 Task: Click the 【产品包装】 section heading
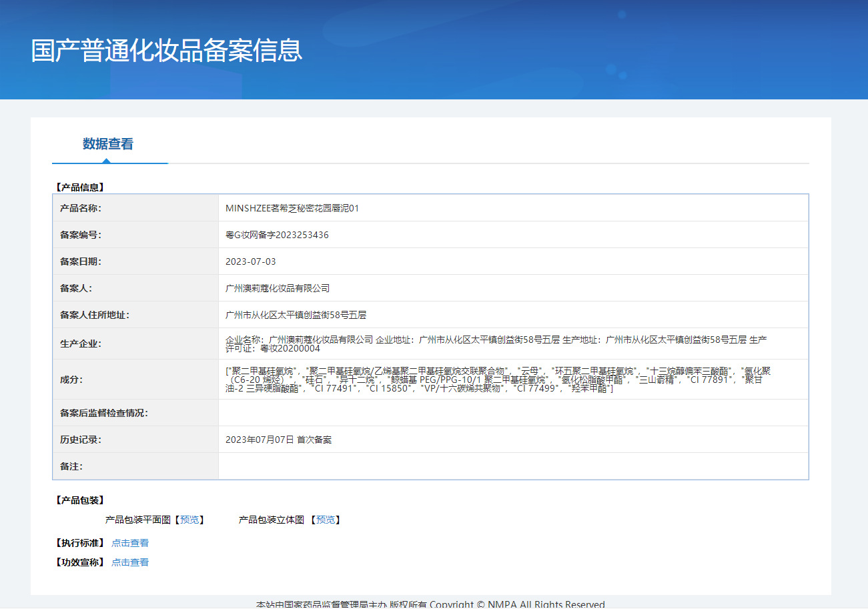coord(79,500)
